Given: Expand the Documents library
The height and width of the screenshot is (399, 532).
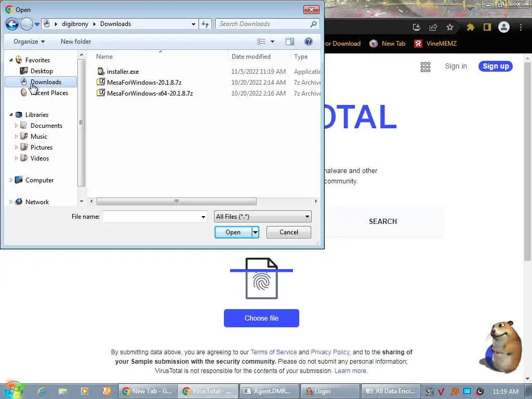Looking at the screenshot, I should point(16,126).
